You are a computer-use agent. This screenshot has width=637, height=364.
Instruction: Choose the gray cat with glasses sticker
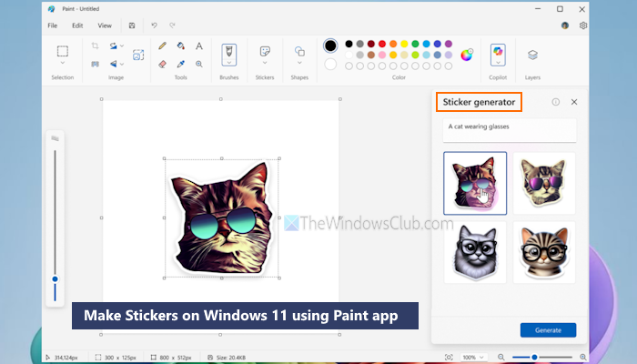click(475, 251)
